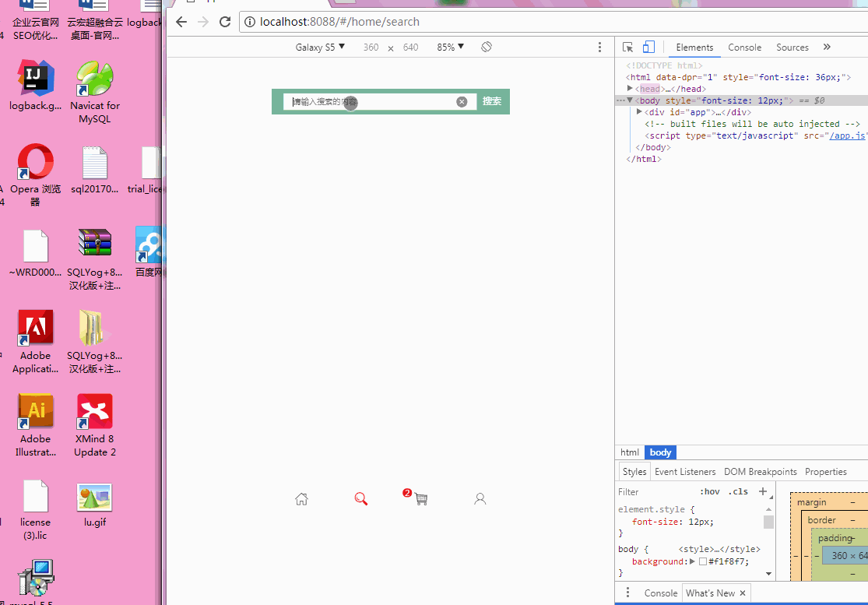Image resolution: width=868 pixels, height=605 pixels.
Task: Toggle the .cls class editor
Action: tap(737, 491)
